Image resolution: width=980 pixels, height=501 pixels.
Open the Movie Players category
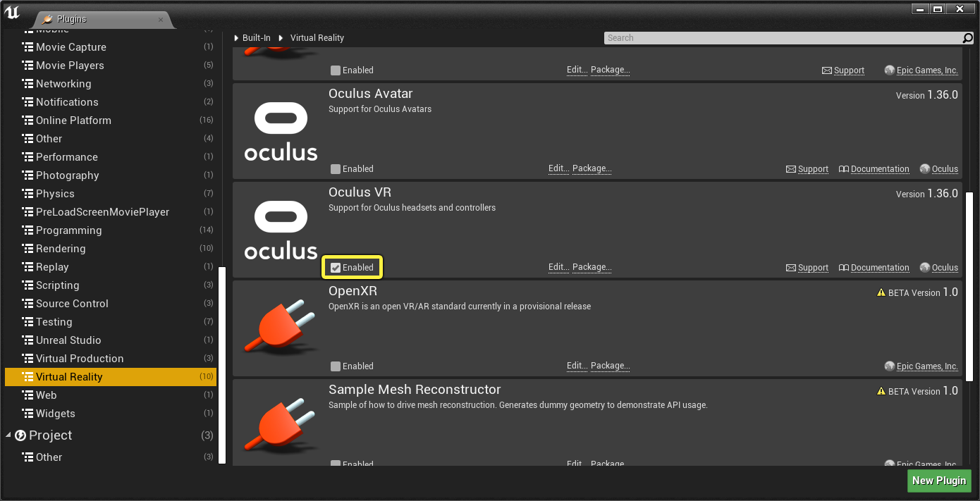click(111, 66)
